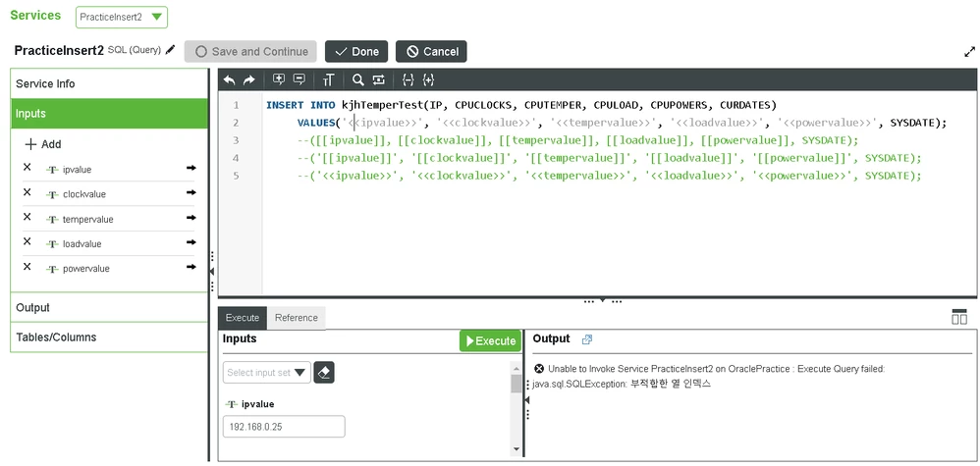Screen dimensions: 980x466
Task: Open the PracticeInsert2 services dropdown
Action: [122, 18]
